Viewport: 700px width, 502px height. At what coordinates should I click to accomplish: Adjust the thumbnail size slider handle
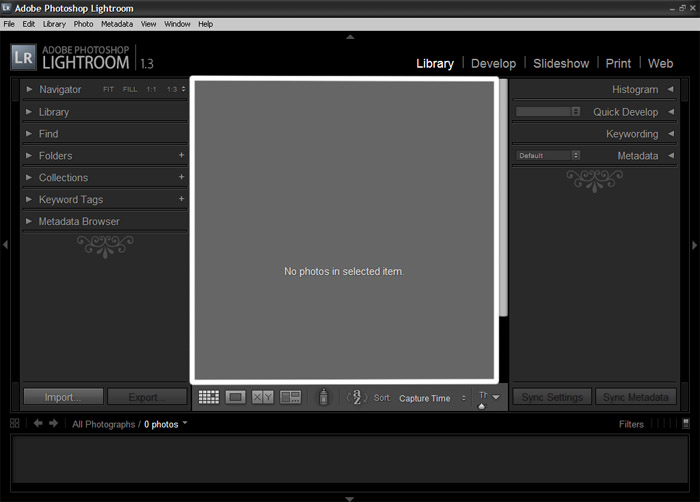click(481, 406)
